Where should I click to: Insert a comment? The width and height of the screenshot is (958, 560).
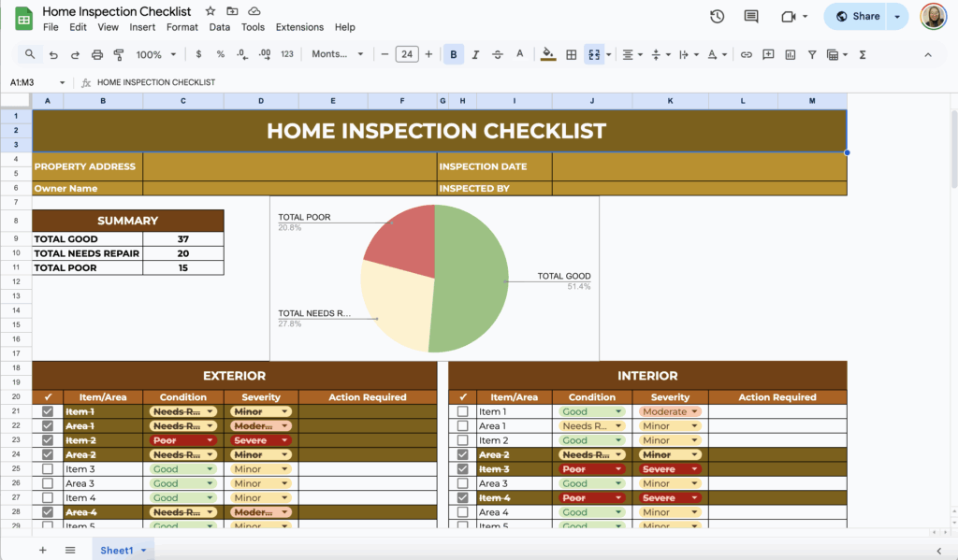[x=768, y=54]
